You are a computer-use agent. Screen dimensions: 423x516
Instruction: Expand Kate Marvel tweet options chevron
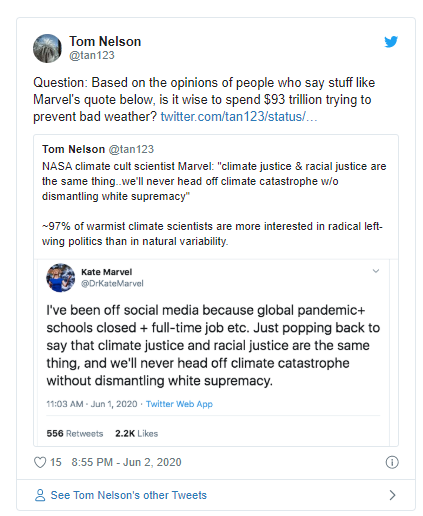point(376,271)
